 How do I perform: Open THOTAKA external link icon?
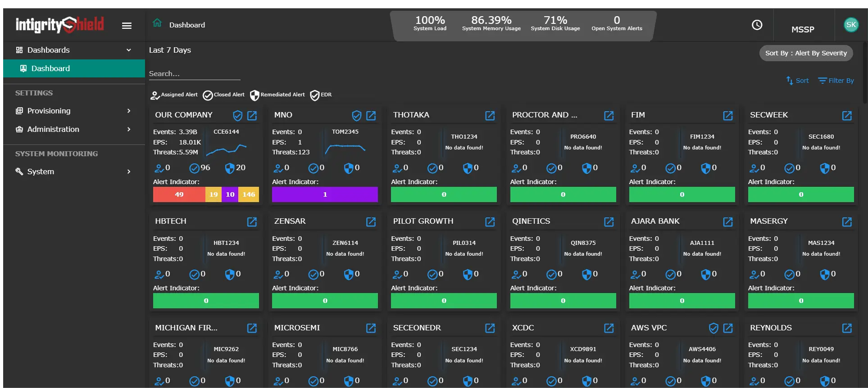point(490,116)
